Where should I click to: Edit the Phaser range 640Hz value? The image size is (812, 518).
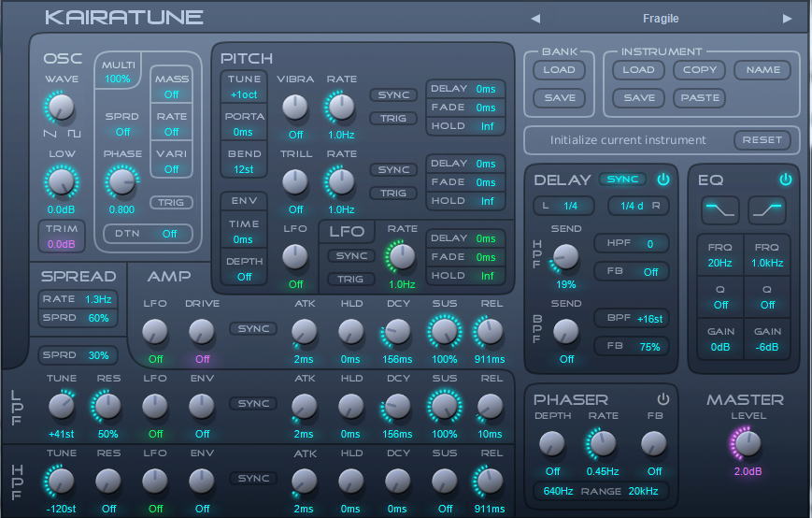(x=558, y=491)
